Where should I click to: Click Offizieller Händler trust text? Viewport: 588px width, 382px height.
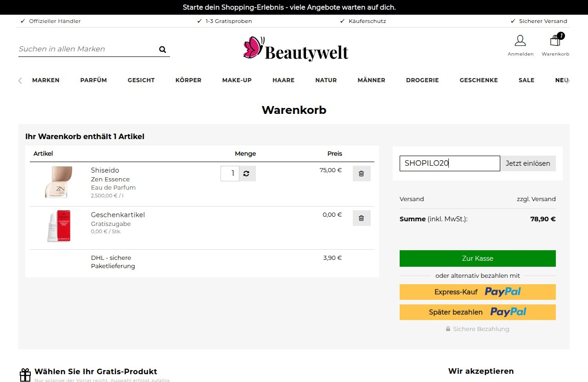tap(55, 21)
